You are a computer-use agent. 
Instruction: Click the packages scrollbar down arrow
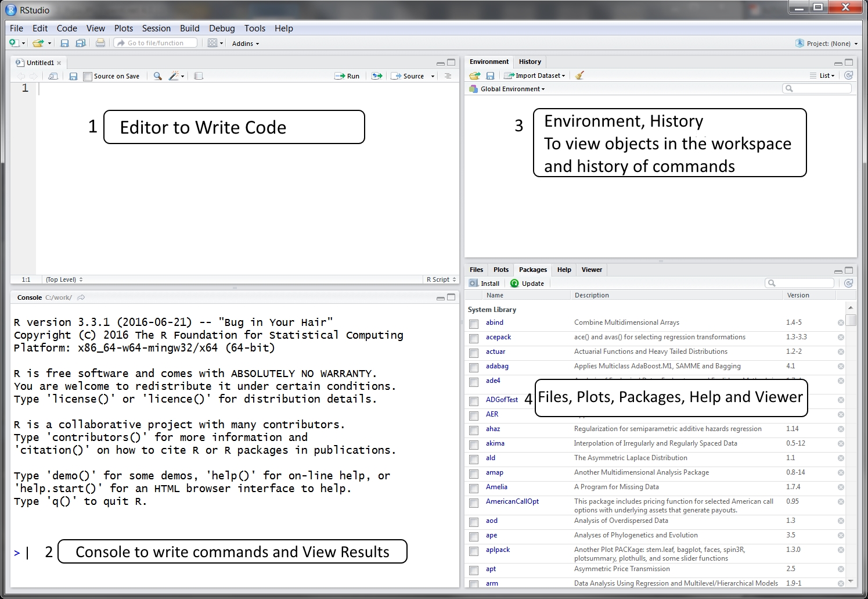pos(851,581)
